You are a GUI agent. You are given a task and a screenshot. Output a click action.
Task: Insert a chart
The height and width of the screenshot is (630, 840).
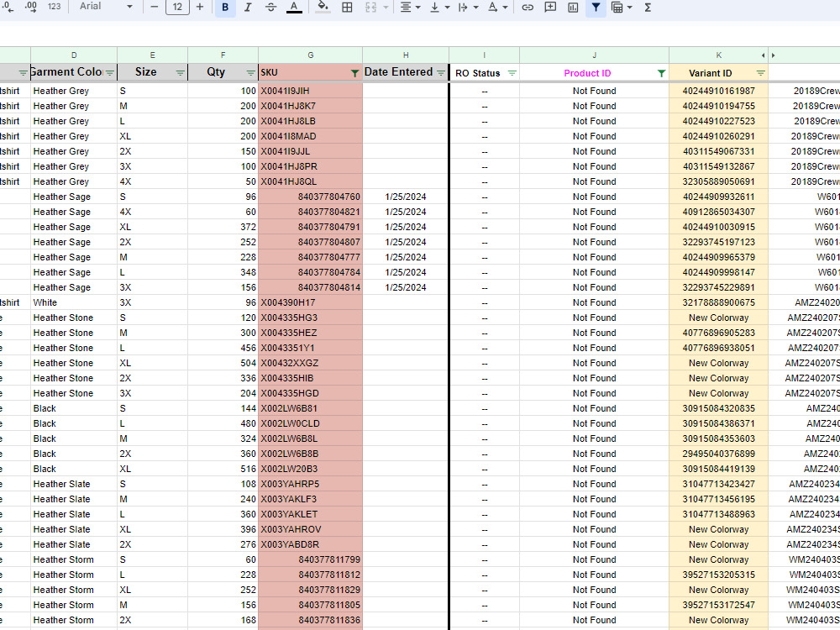point(573,8)
